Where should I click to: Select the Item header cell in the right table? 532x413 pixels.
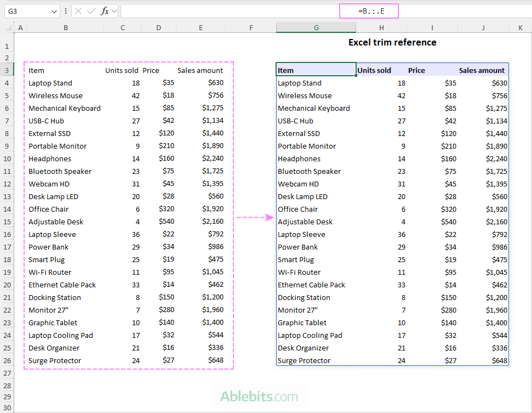(316, 70)
